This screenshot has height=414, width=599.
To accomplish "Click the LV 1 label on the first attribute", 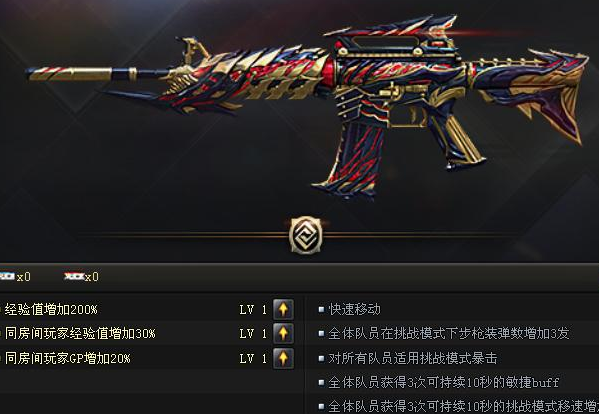I will click(253, 309).
